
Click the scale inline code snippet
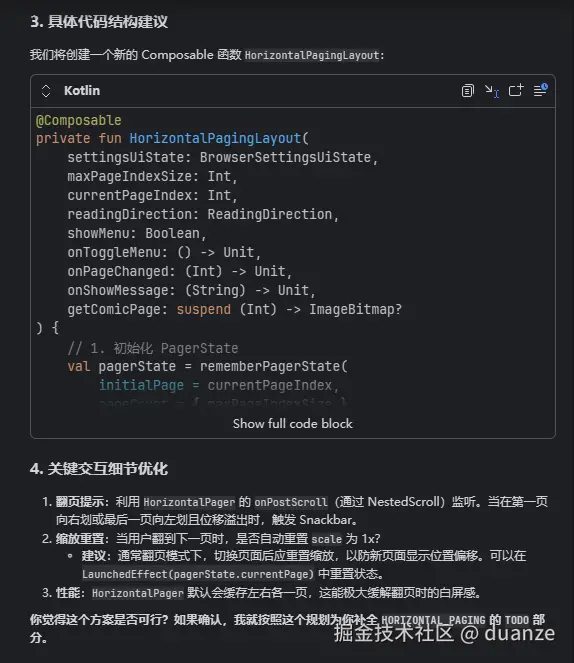(326, 539)
